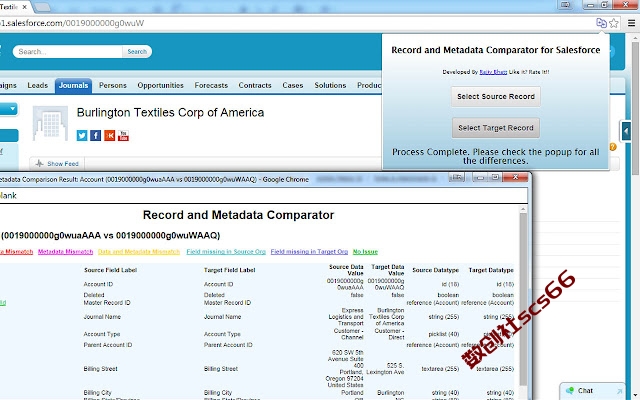Pop out the Chat panel arrow
The height and width of the screenshot is (400, 640).
click(619, 391)
